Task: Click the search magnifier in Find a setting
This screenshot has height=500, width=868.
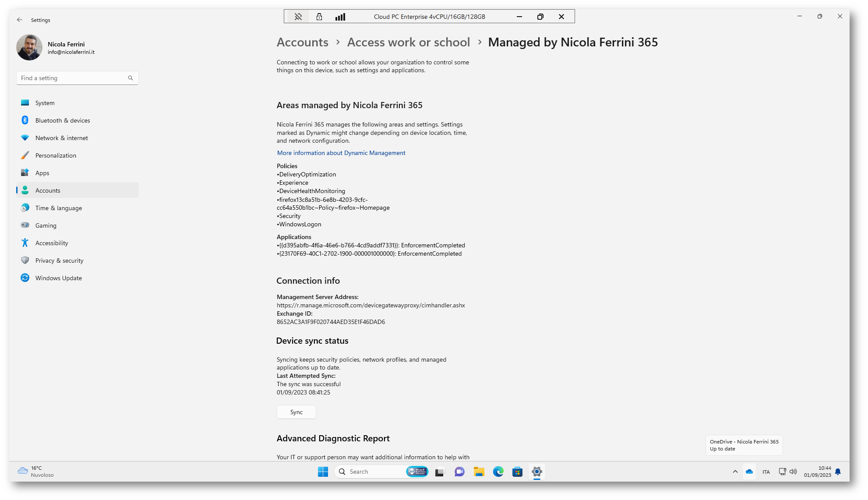Action: tap(130, 78)
